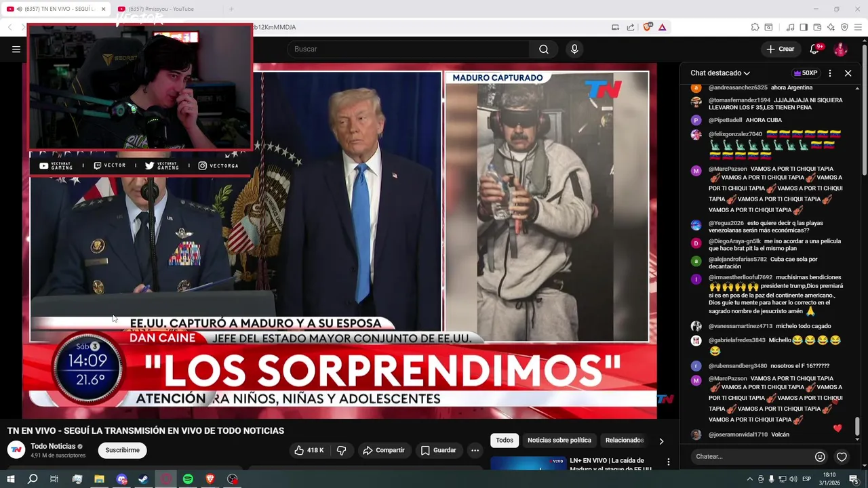Click the search magnifier button
Image resolution: width=868 pixels, height=488 pixels.
click(544, 49)
